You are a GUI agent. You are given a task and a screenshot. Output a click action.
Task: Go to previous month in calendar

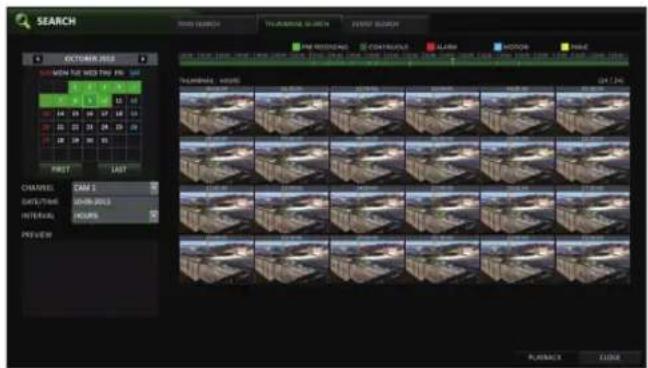pos(38,59)
